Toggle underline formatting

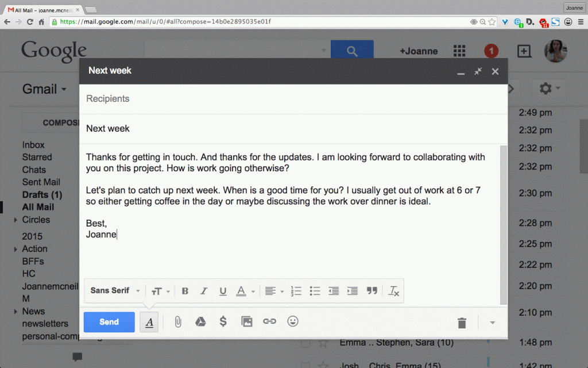click(223, 291)
